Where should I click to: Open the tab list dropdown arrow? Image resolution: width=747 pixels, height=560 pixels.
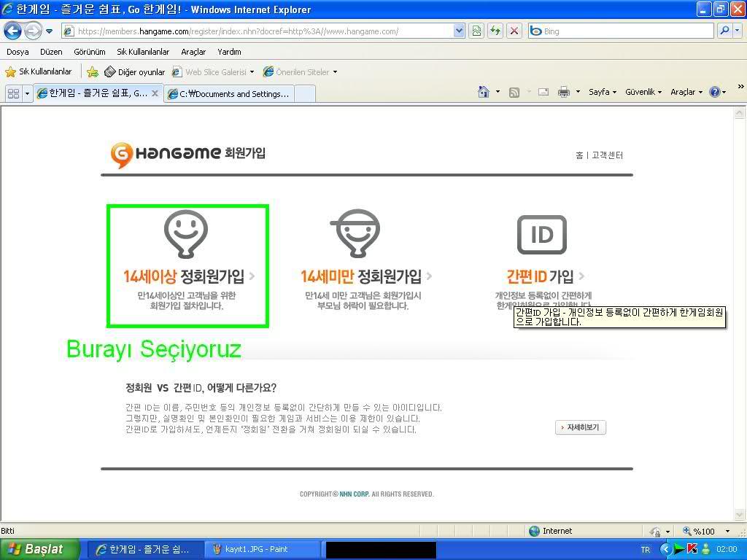27,93
